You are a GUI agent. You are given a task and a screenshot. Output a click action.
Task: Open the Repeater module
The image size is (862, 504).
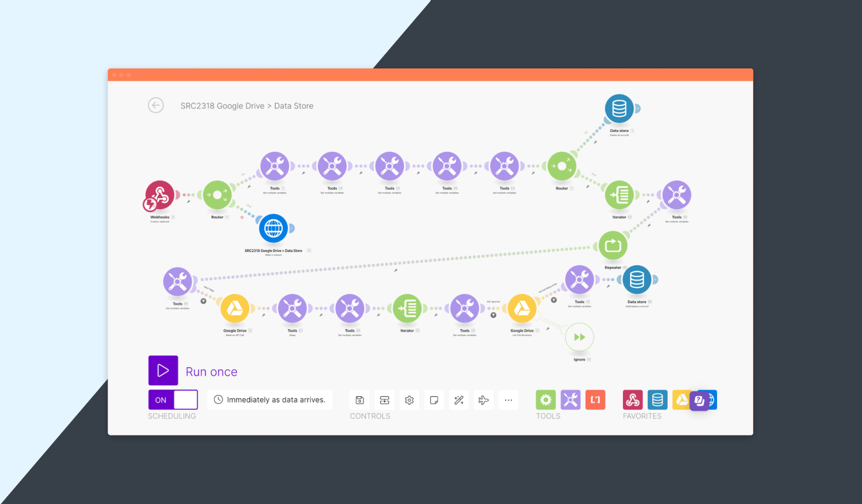click(x=613, y=245)
